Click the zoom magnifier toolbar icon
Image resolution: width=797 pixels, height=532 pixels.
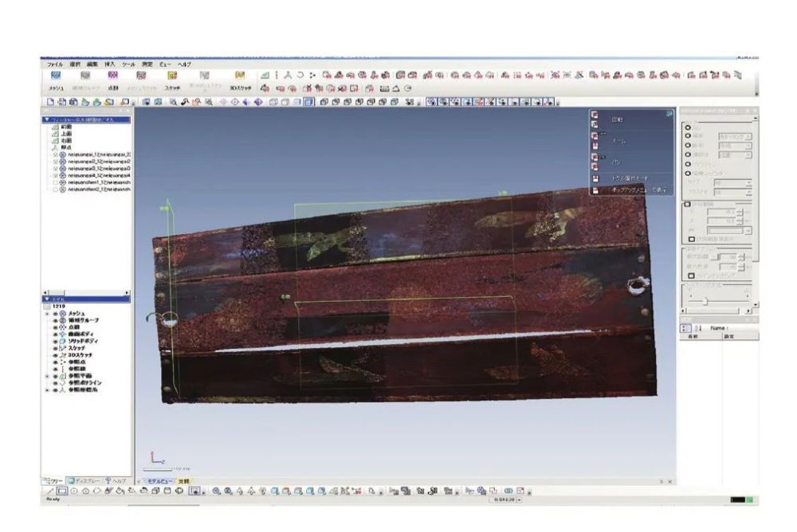(x=173, y=102)
